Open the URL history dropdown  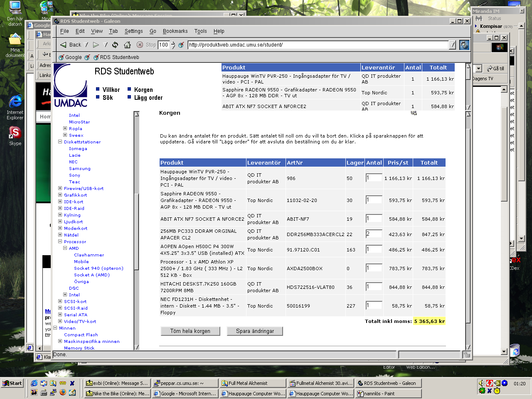pos(453,45)
